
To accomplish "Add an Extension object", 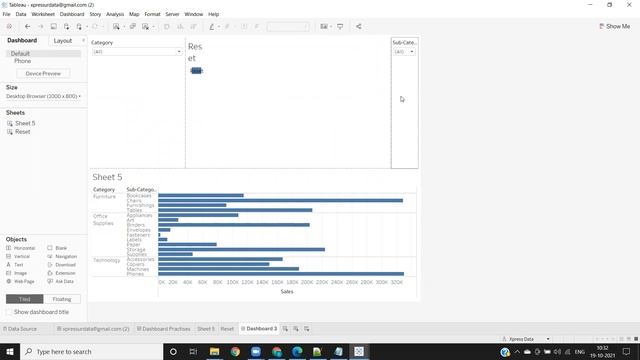I will tap(61, 273).
